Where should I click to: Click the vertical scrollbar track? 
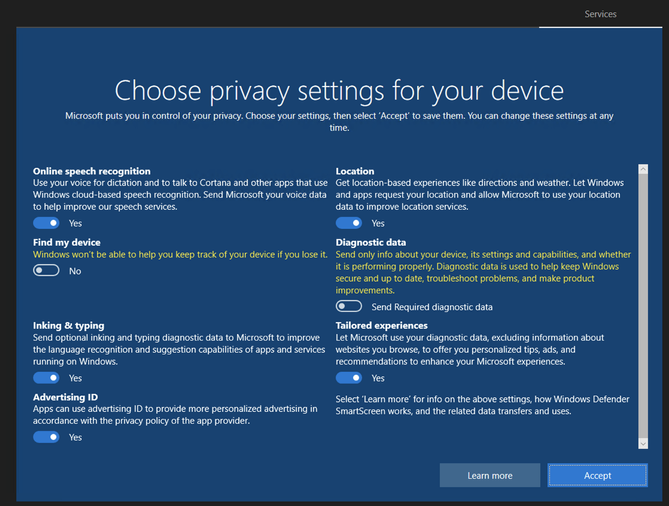pos(643,306)
